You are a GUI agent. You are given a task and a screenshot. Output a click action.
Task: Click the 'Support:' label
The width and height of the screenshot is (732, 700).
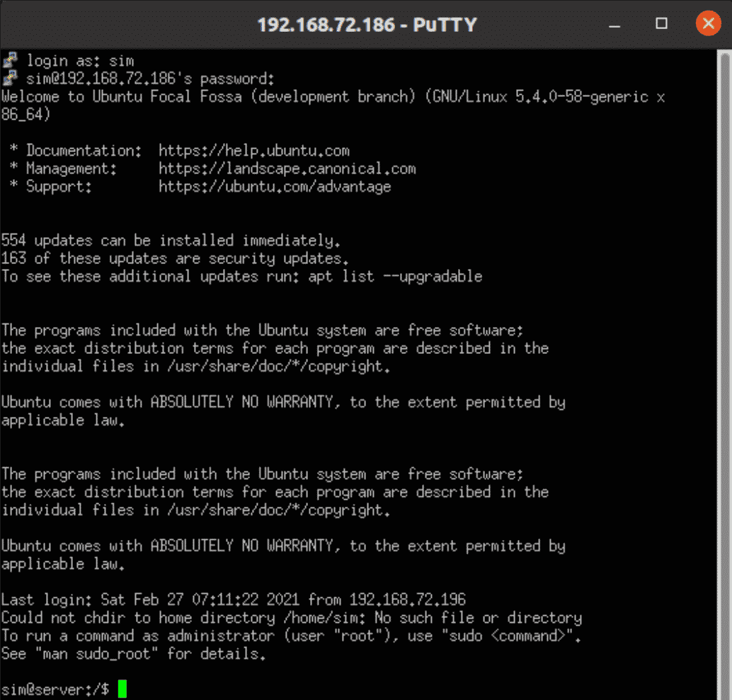59,187
